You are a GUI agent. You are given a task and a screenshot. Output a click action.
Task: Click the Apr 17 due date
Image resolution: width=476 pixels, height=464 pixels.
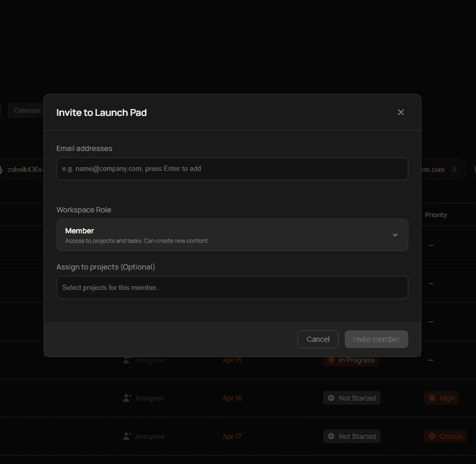pos(232,436)
